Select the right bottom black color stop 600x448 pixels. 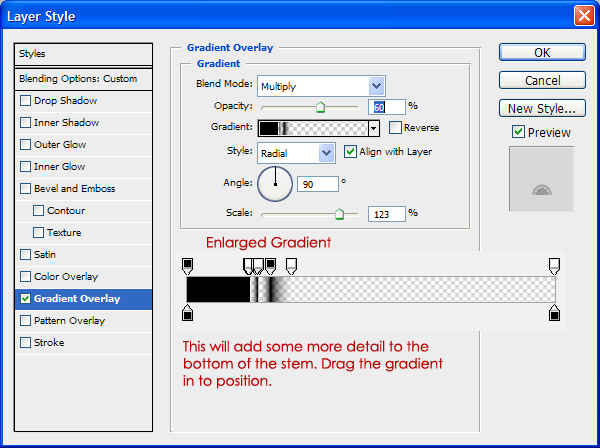(554, 313)
